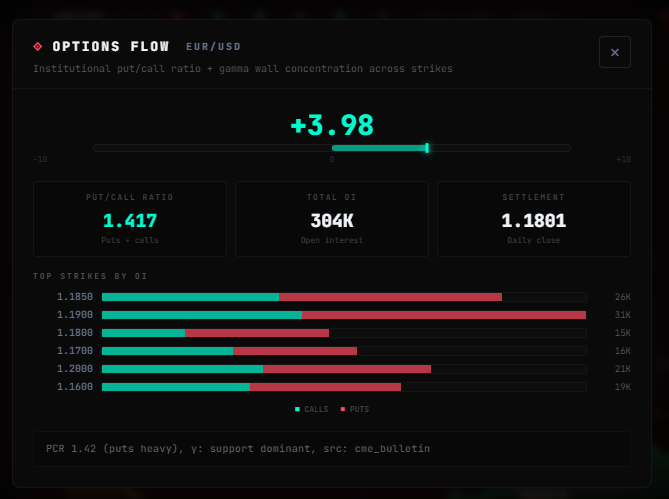The image size is (669, 499).
Task: Click the red puts bar for 1.1900
Action: click(x=443, y=315)
